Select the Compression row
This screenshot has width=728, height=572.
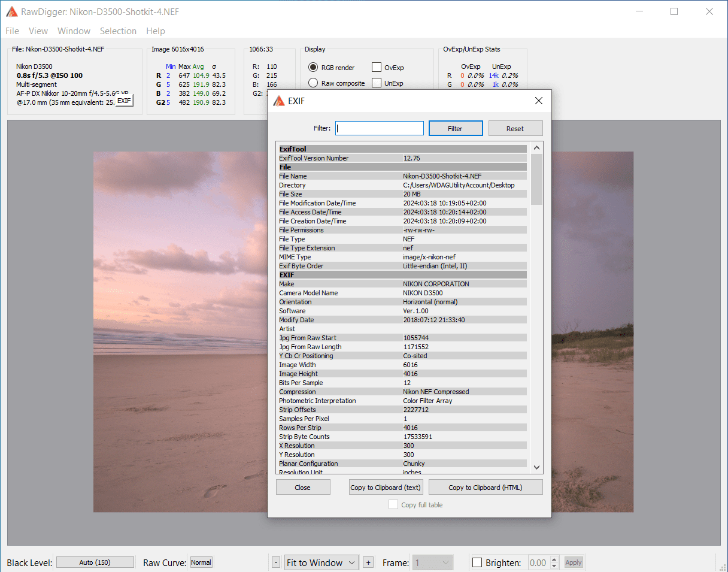coord(403,392)
